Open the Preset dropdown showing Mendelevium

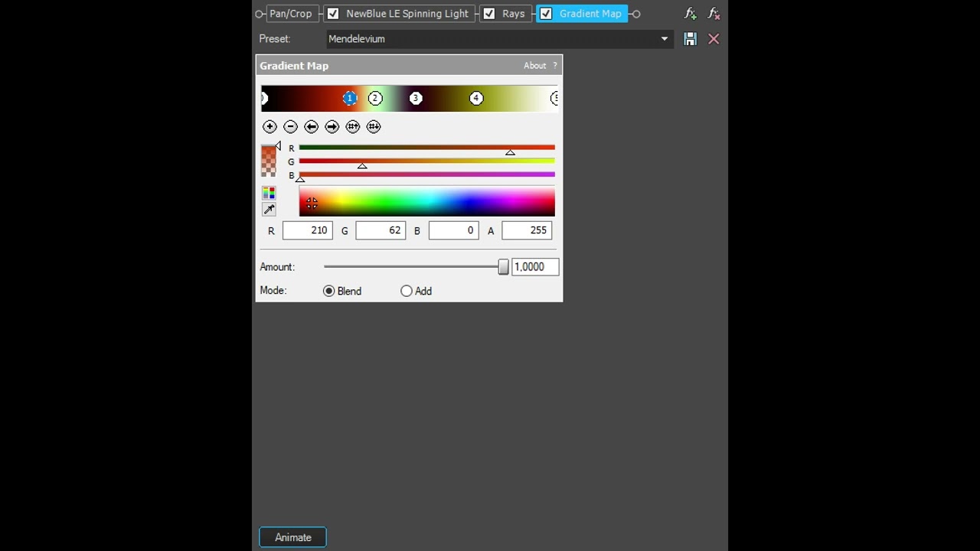point(499,39)
